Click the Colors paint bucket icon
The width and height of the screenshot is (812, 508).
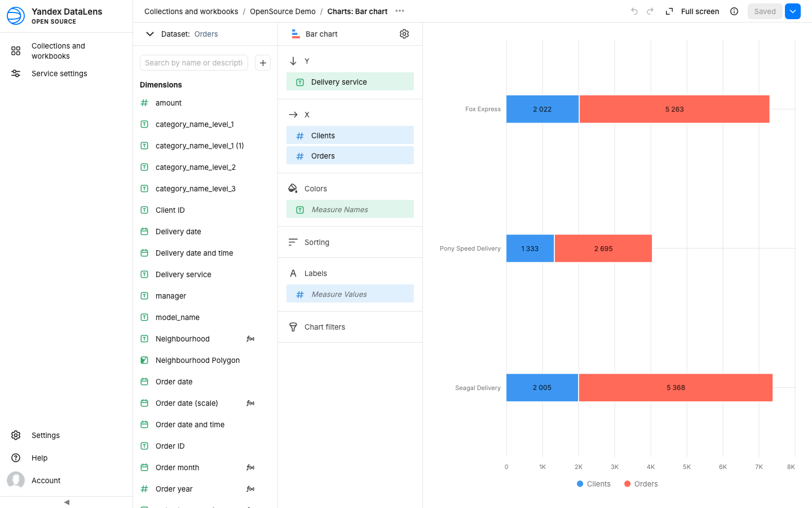(293, 189)
